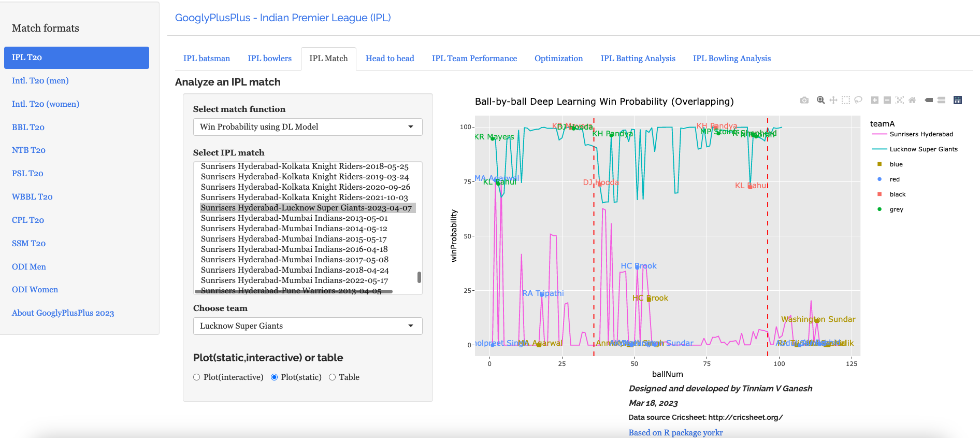The height and width of the screenshot is (438, 980).
Task: Select the Plot(static) radio button
Action: [275, 377]
